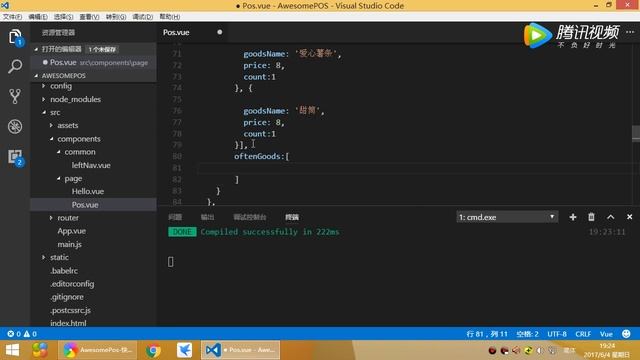The width and height of the screenshot is (640, 360).
Task: Switch to the Problems panel tab
Action: (x=175, y=217)
